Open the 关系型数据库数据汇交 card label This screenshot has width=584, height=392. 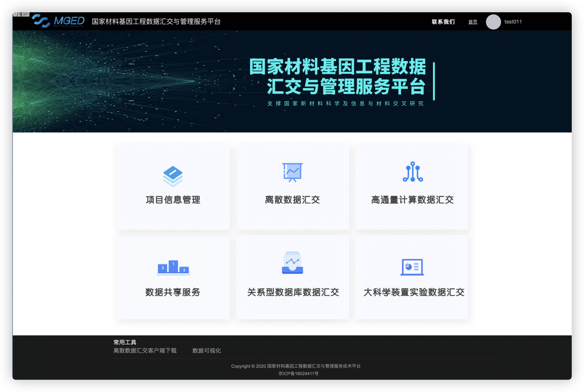click(x=293, y=292)
